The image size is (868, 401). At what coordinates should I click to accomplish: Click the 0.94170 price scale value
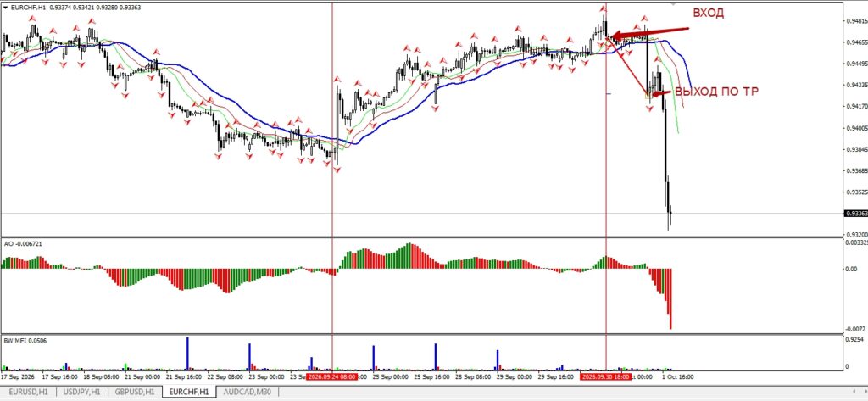[856, 106]
